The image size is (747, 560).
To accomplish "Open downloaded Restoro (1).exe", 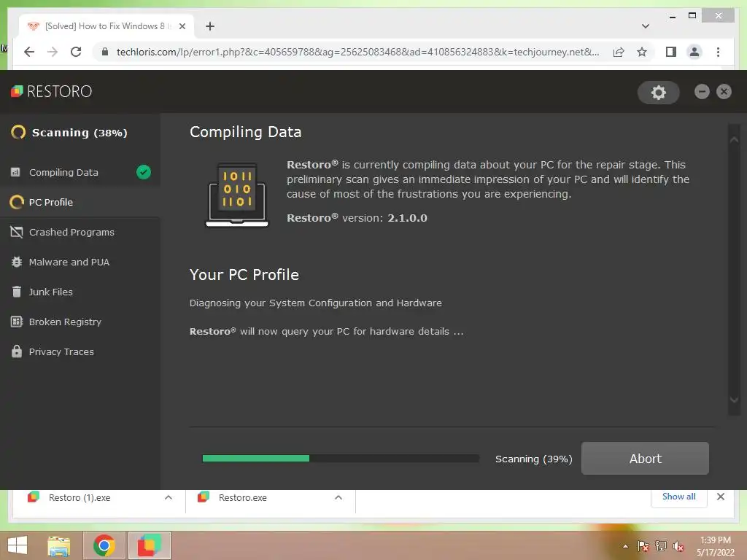I will [x=79, y=497].
